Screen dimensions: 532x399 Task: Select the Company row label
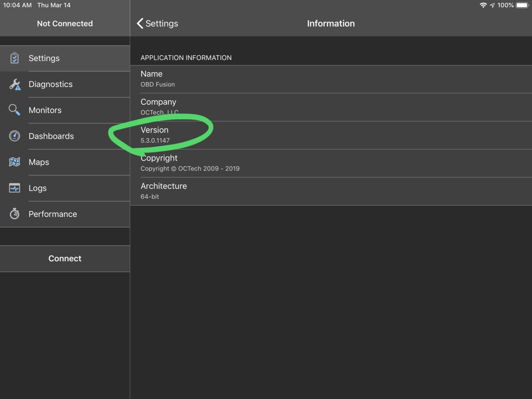tap(158, 102)
